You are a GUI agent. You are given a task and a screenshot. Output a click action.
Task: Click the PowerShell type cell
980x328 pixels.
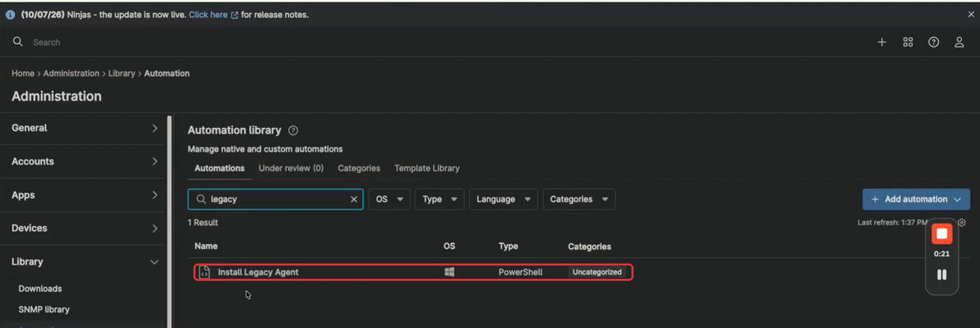click(x=520, y=272)
